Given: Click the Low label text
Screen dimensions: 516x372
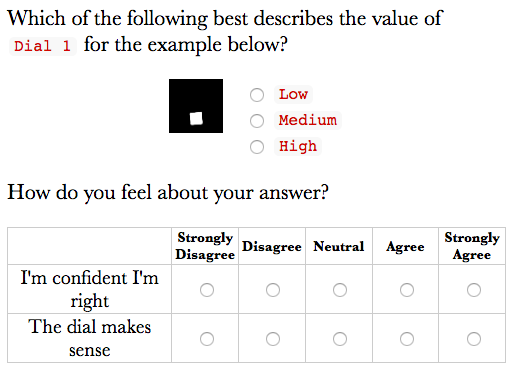Looking at the screenshot, I should 293,94.
